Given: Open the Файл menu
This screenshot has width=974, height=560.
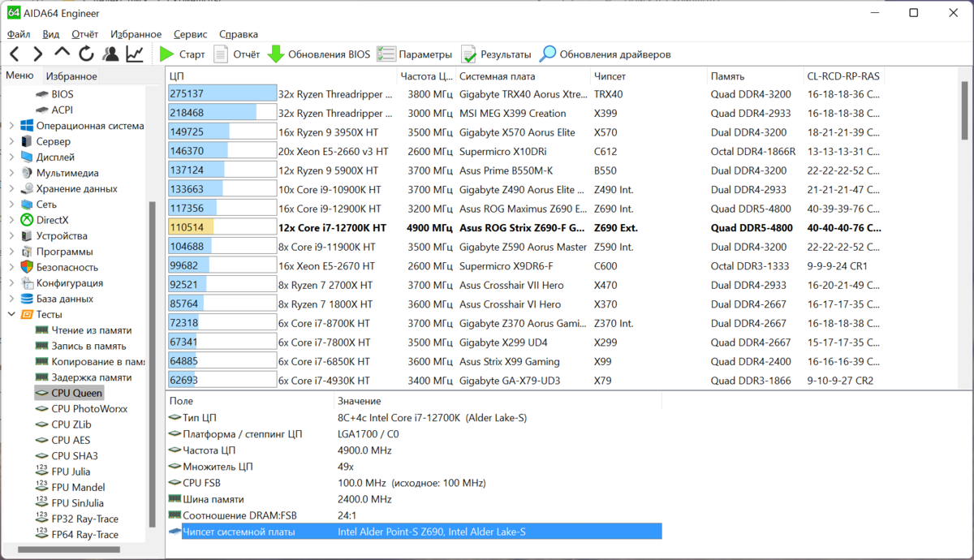Looking at the screenshot, I should click(19, 34).
